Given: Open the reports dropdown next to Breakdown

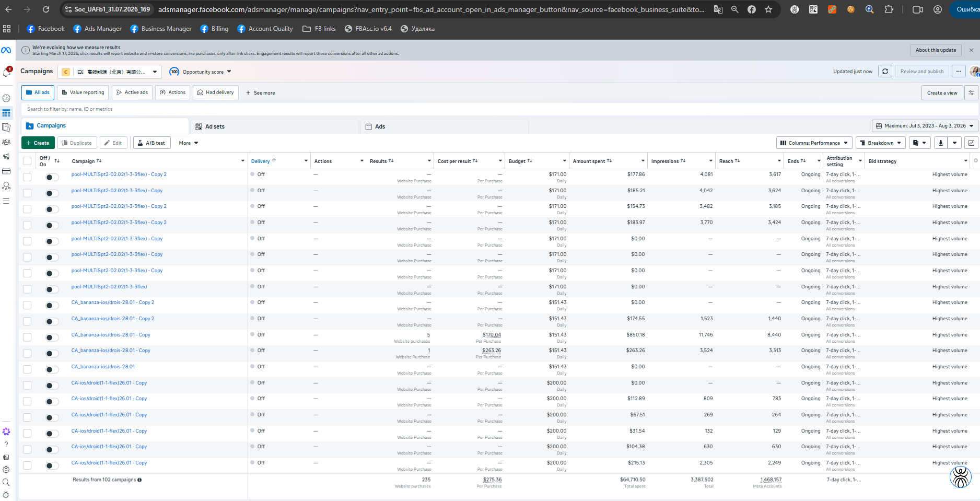Looking at the screenshot, I should click(919, 143).
